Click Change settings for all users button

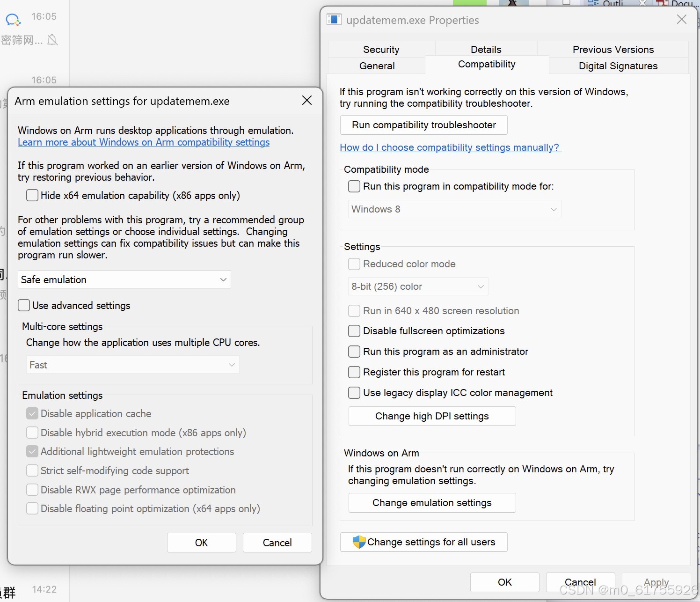click(424, 542)
